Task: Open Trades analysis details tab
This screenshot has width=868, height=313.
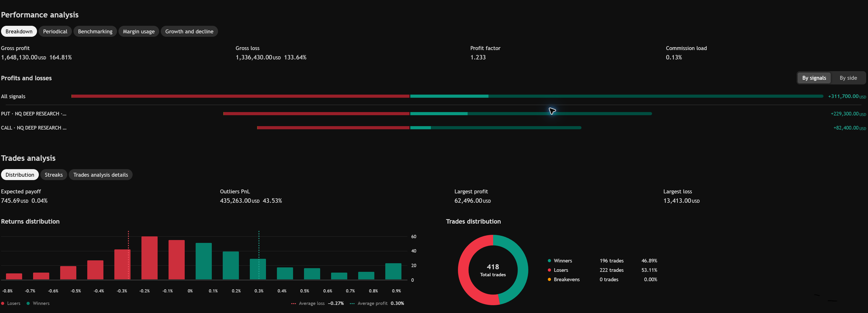Action: [x=100, y=175]
